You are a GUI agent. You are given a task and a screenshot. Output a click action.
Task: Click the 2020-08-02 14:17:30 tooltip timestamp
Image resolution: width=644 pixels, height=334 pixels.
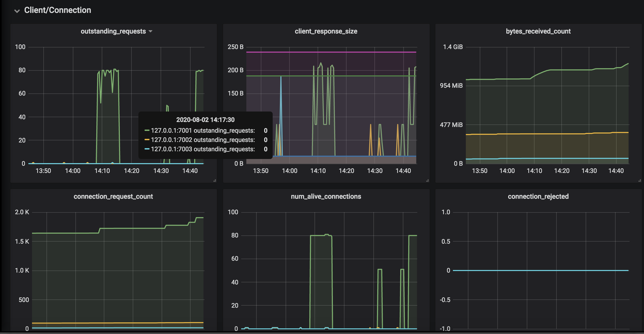[x=205, y=120]
